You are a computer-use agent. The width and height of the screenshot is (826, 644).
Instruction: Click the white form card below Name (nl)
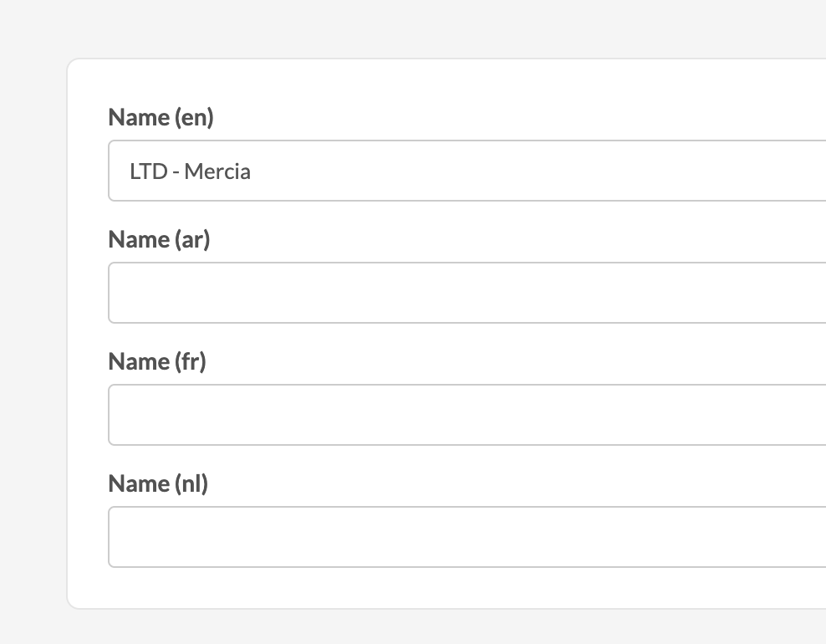418,588
